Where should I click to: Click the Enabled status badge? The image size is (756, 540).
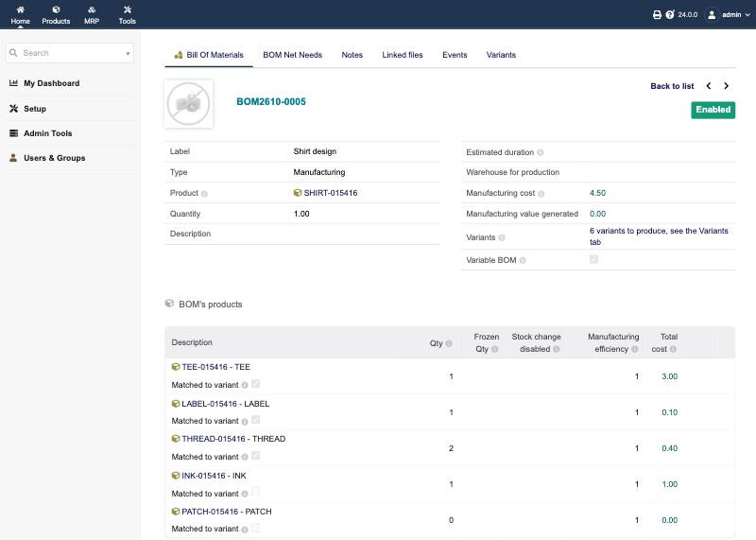point(713,110)
